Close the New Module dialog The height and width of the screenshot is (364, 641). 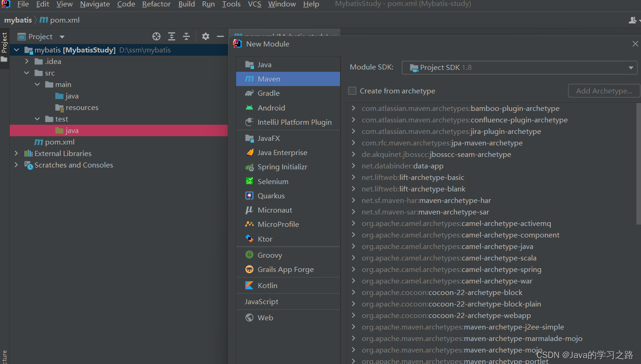pos(635,44)
